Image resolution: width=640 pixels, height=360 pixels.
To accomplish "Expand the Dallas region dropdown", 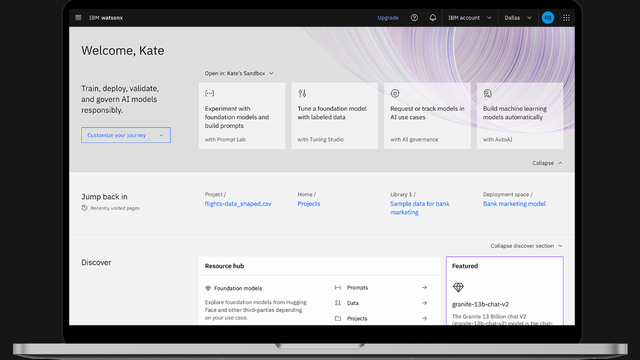I will 518,18.
